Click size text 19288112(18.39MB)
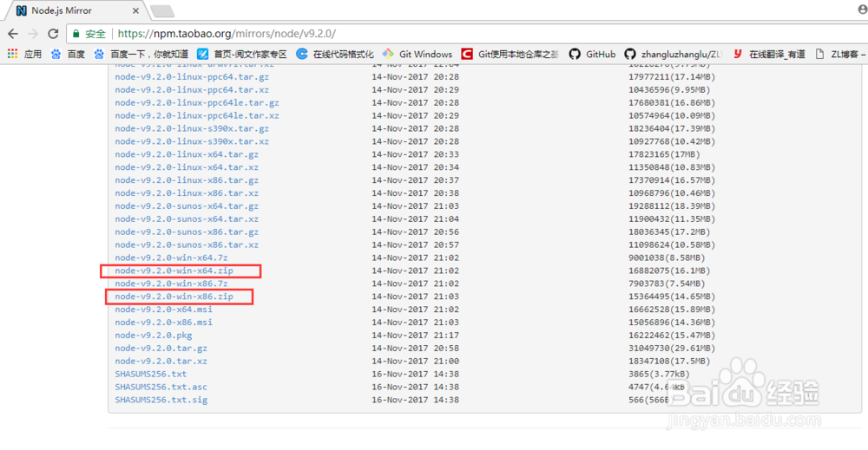 click(x=672, y=205)
